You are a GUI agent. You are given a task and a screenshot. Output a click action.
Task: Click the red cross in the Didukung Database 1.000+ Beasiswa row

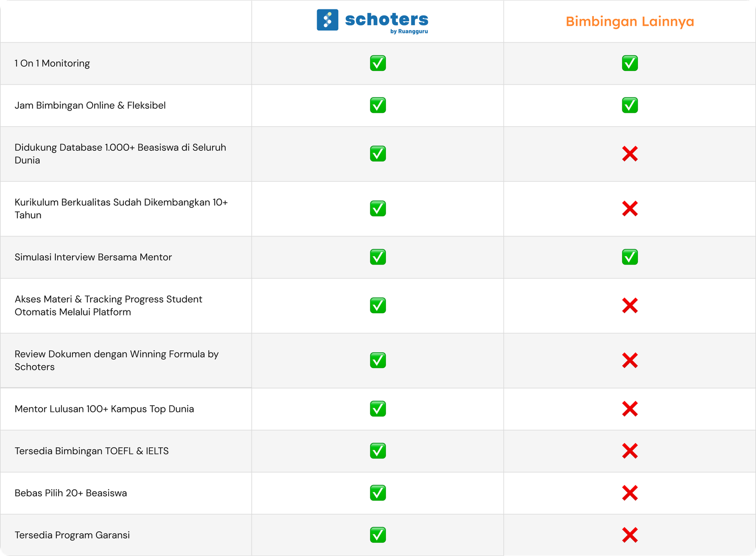[630, 154]
